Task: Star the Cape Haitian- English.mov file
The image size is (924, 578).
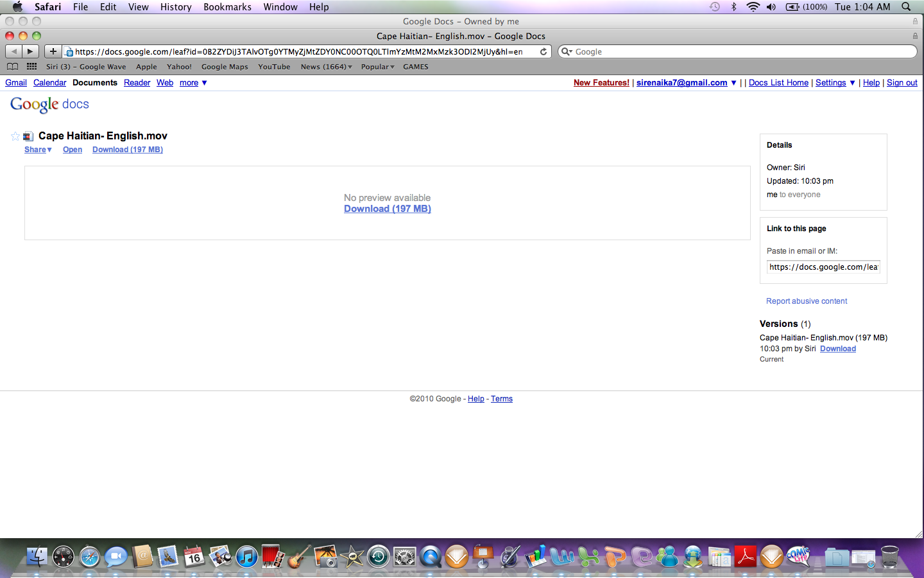Action: 15,136
